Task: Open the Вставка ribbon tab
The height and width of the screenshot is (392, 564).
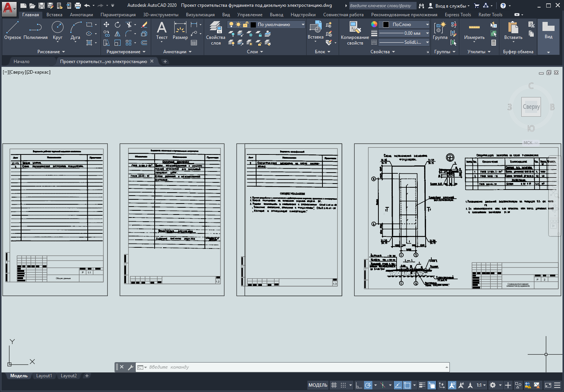Action: (x=54, y=15)
